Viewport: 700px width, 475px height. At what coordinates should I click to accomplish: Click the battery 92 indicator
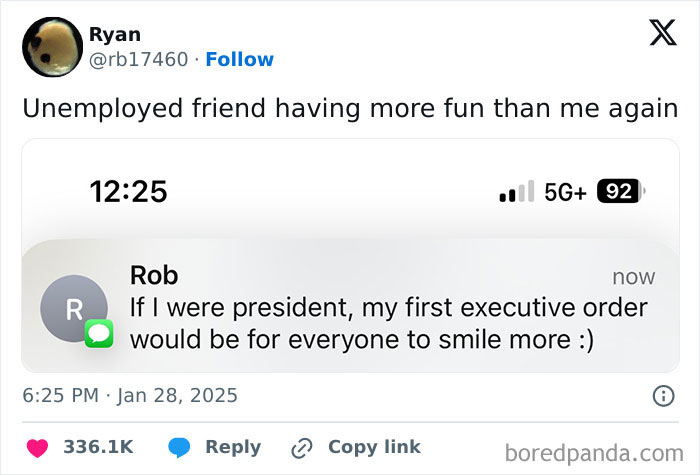pyautogui.click(x=620, y=191)
